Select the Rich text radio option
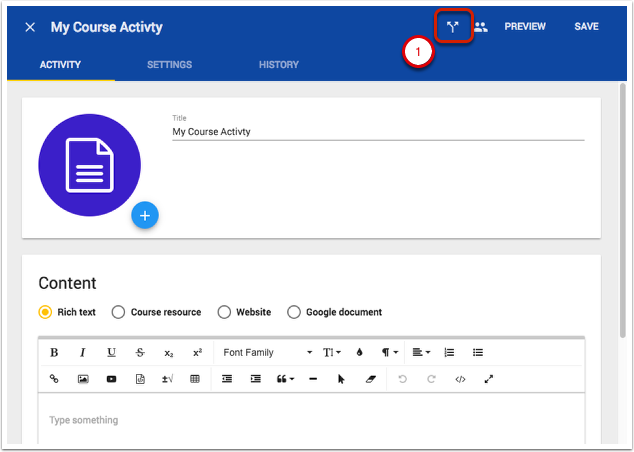This screenshot has width=634, height=452. pyautogui.click(x=46, y=312)
